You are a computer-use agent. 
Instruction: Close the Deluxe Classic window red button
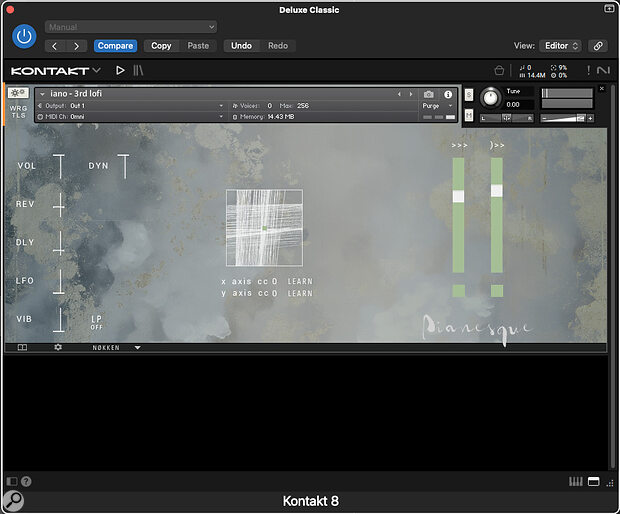coord(10,9)
